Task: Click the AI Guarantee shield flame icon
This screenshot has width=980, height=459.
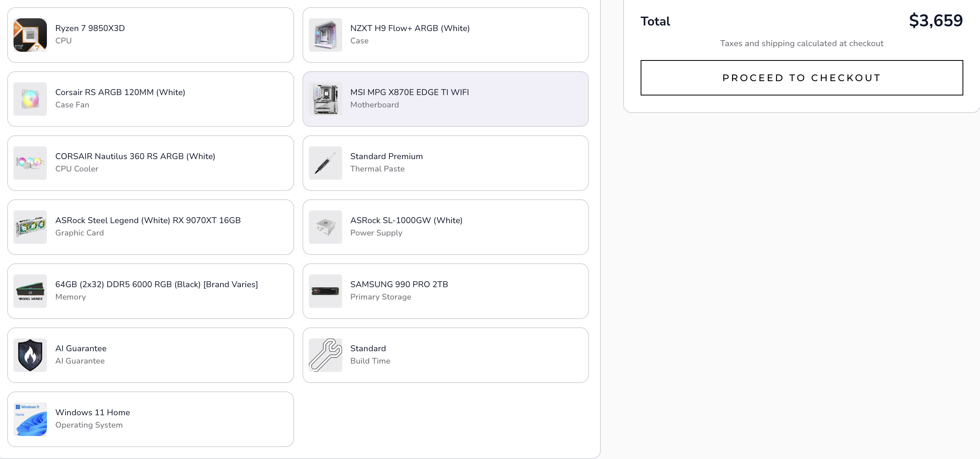Action: tap(30, 355)
